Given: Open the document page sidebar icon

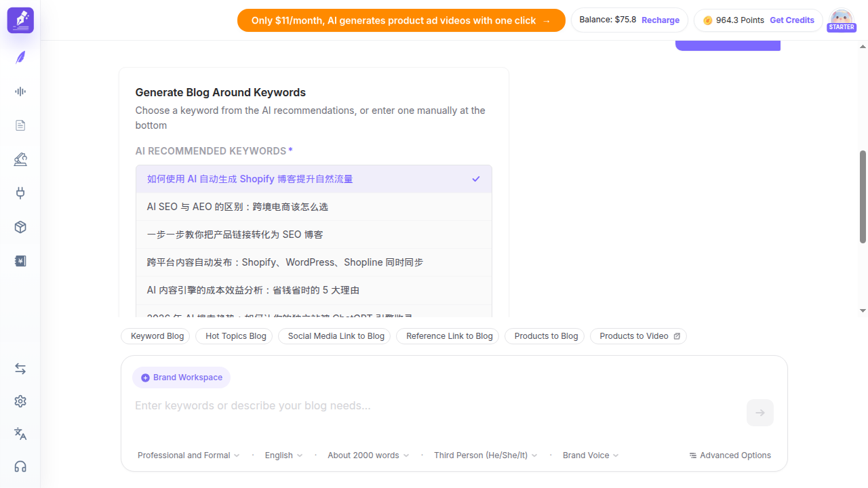Looking at the screenshot, I should coord(20,125).
